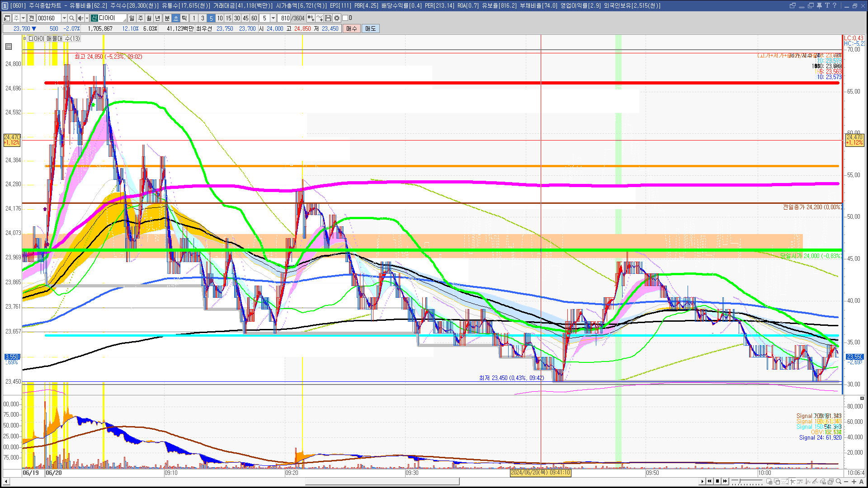This screenshot has width=868, height=488.
Task: Toggle the D checkbox in the toolbar
Action: pos(345,18)
